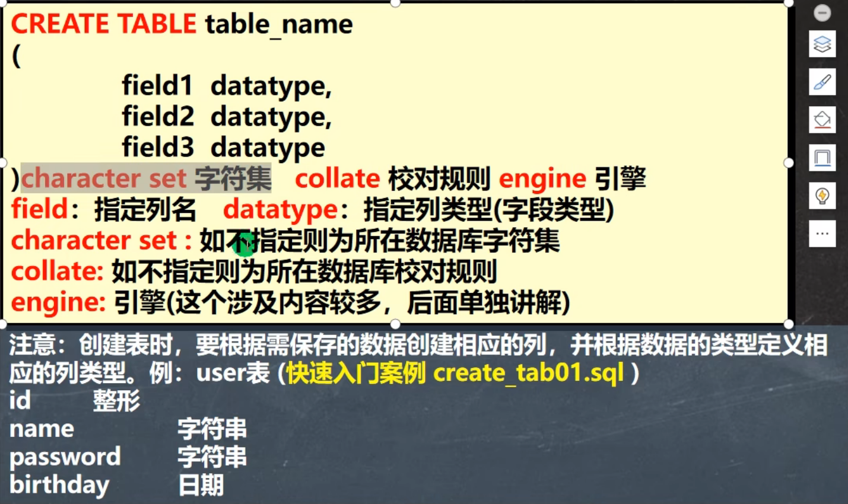
Task: Open the shape outline tool
Action: click(x=822, y=158)
